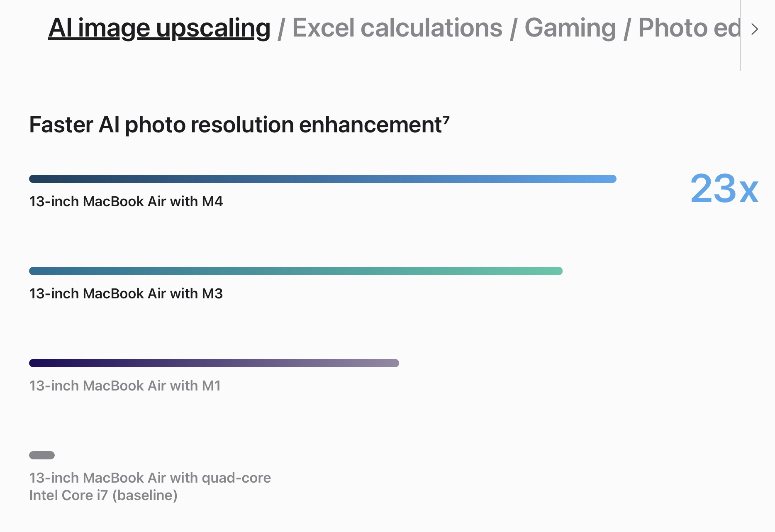Click the slash separator before Photo editing
775x532 pixels.
627,29
